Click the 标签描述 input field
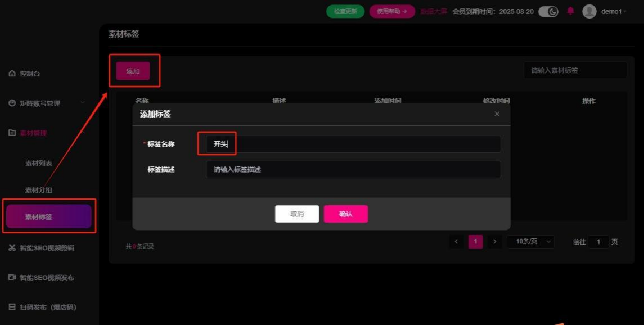 (353, 169)
